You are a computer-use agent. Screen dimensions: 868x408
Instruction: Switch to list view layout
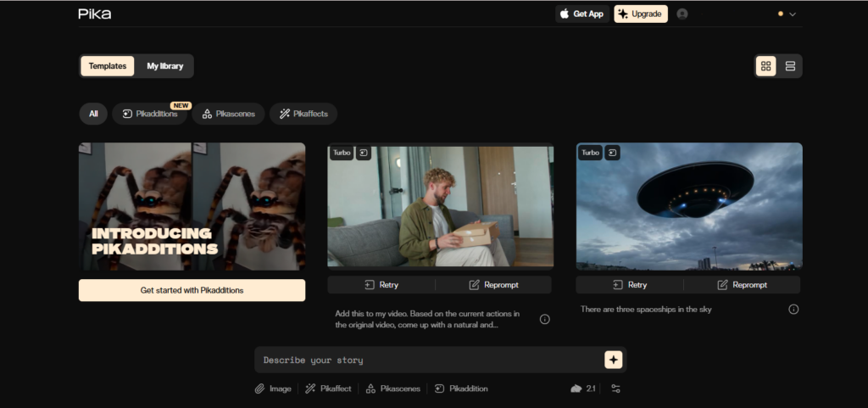click(x=790, y=66)
